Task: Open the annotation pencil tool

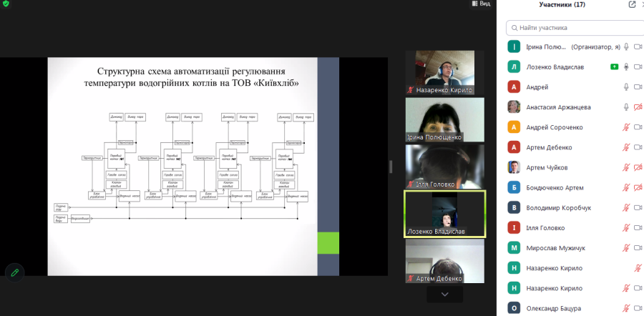Action: pos(15,272)
